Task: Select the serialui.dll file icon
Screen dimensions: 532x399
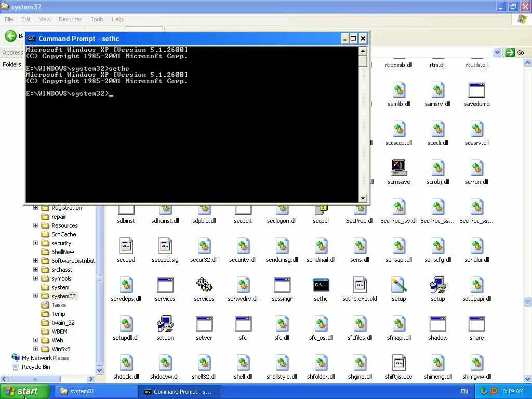Action: [x=477, y=246]
